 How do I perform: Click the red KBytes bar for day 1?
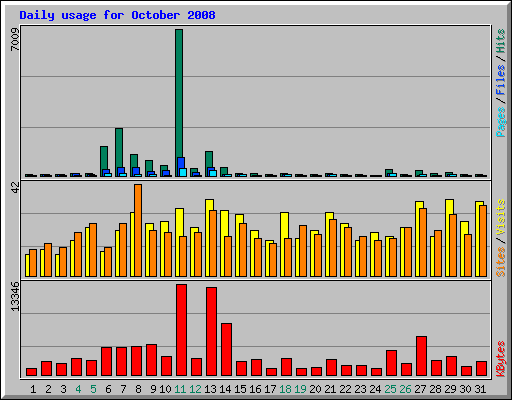[x=31, y=372]
